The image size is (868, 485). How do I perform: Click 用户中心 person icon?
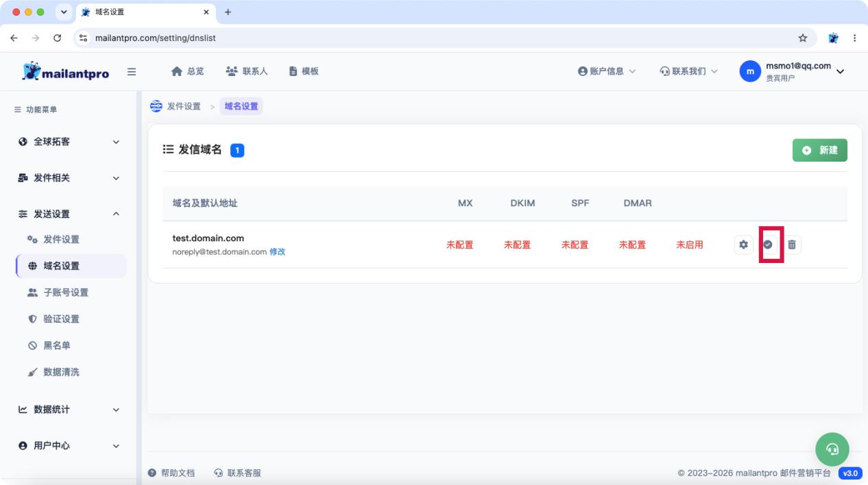tap(23, 446)
